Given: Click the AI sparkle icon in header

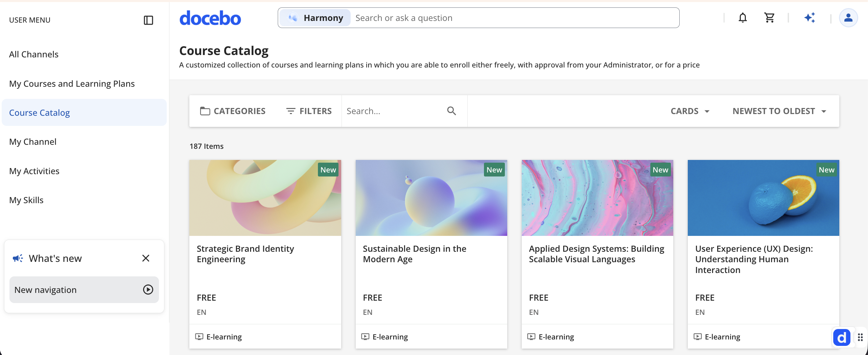Looking at the screenshot, I should tap(810, 18).
